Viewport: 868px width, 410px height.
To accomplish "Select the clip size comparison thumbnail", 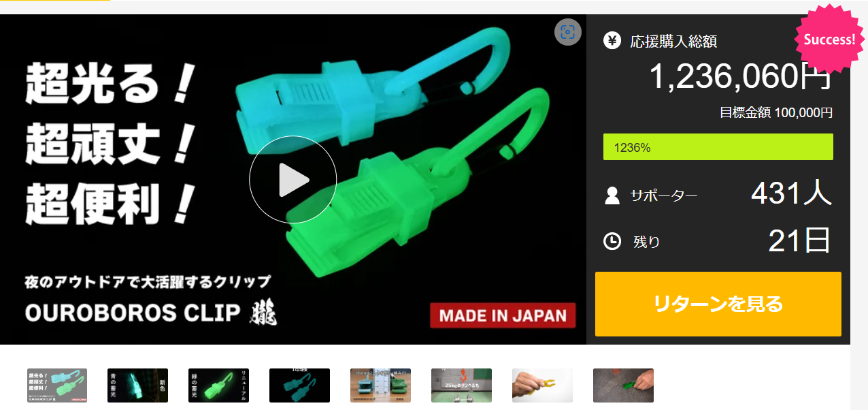I will (380, 385).
